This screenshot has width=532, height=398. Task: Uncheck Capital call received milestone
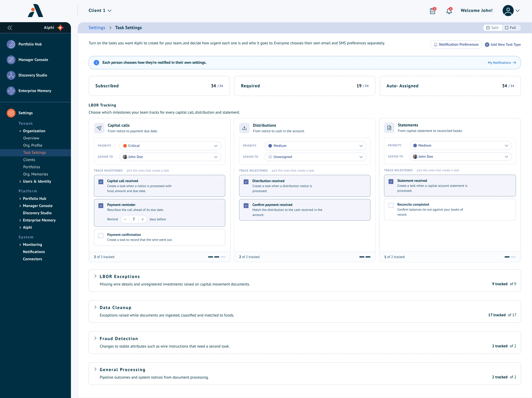(x=101, y=182)
